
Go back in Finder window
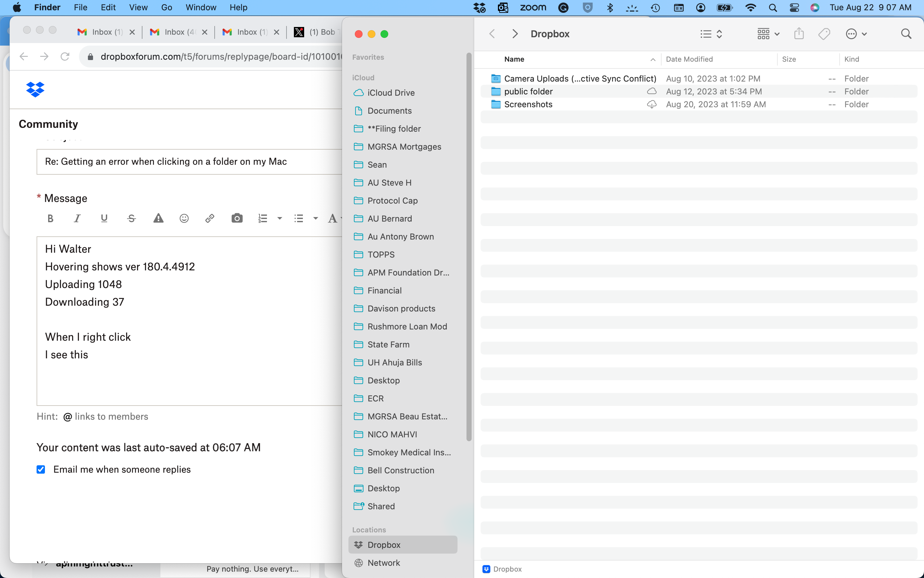click(492, 34)
